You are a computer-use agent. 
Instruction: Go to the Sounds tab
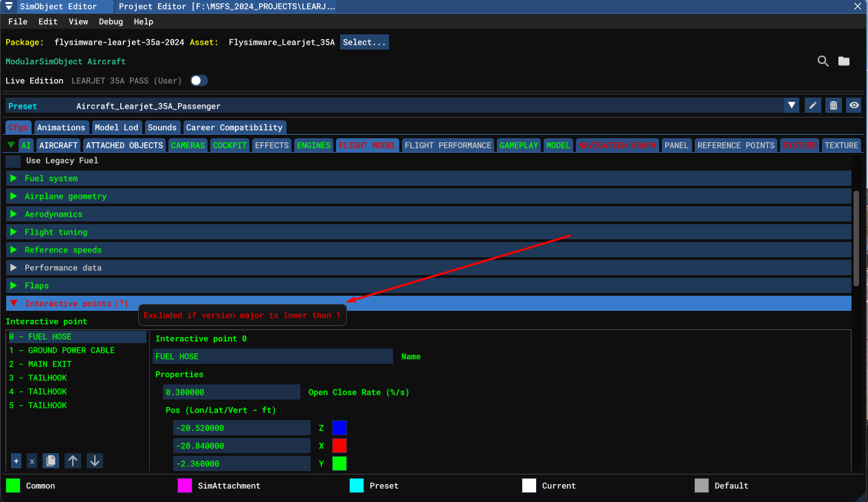[162, 127]
